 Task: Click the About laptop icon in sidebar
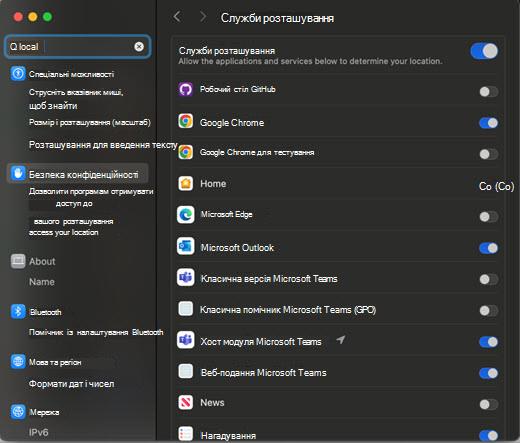tap(18, 261)
